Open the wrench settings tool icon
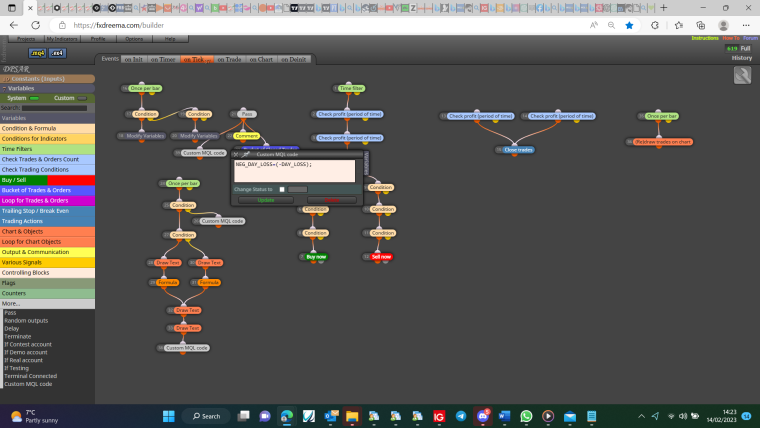Screen dimensions: 760x428 [742, 75]
